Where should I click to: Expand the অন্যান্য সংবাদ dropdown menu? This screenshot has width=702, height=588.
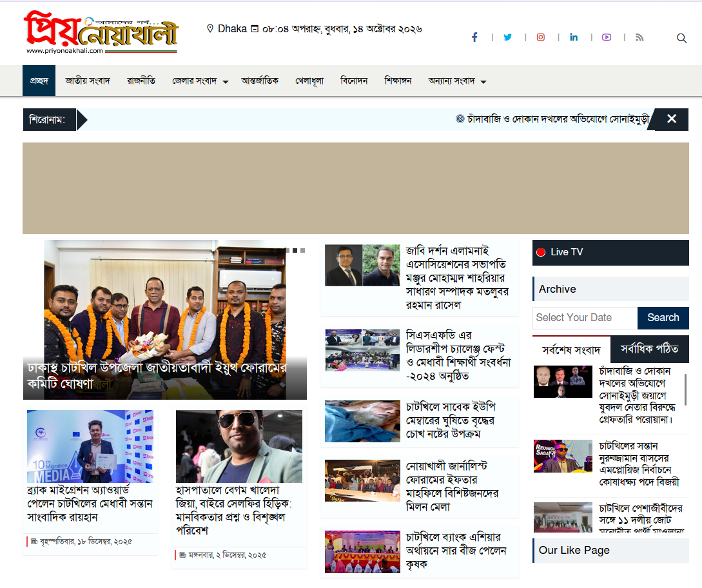(x=457, y=81)
